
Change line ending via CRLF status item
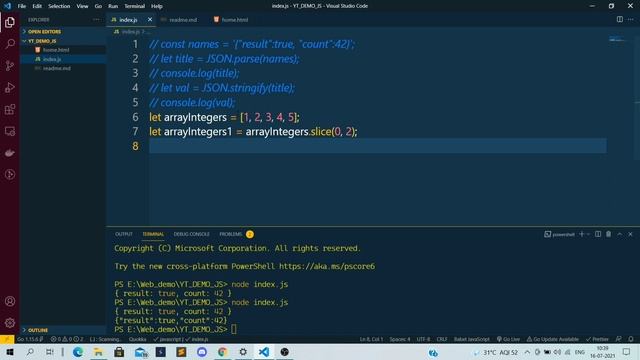[x=442, y=339]
